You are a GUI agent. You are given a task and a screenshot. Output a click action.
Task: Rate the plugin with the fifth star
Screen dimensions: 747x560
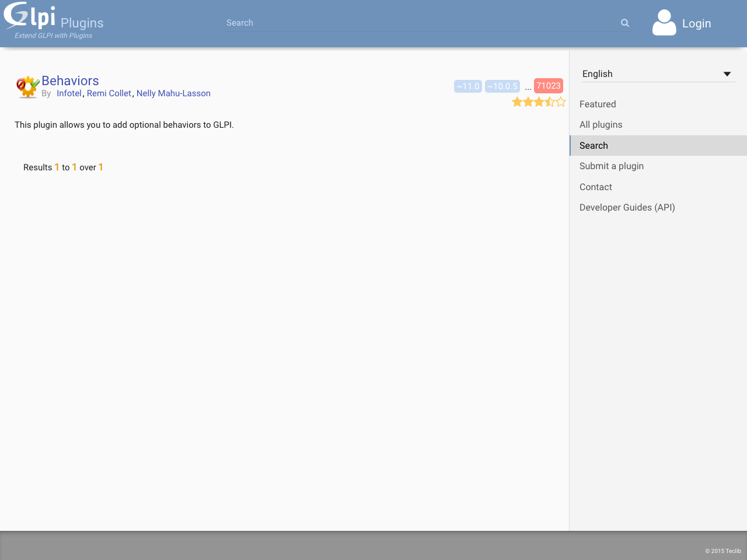click(x=561, y=101)
